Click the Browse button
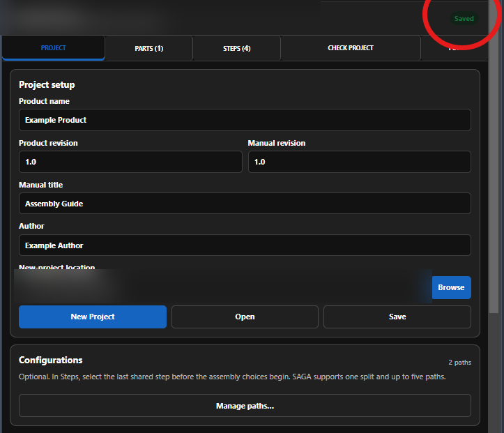This screenshot has width=504, height=433. click(451, 287)
